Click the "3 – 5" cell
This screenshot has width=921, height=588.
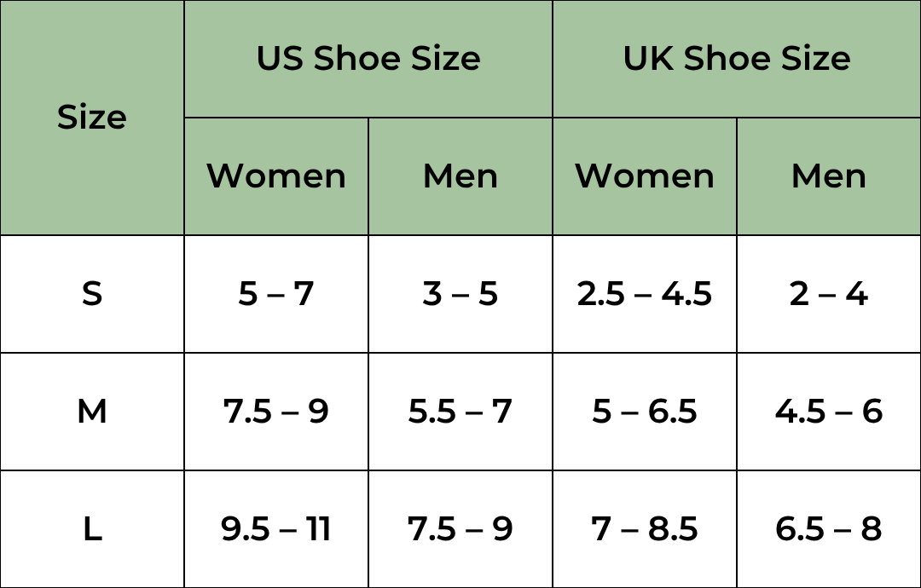pos(460,294)
